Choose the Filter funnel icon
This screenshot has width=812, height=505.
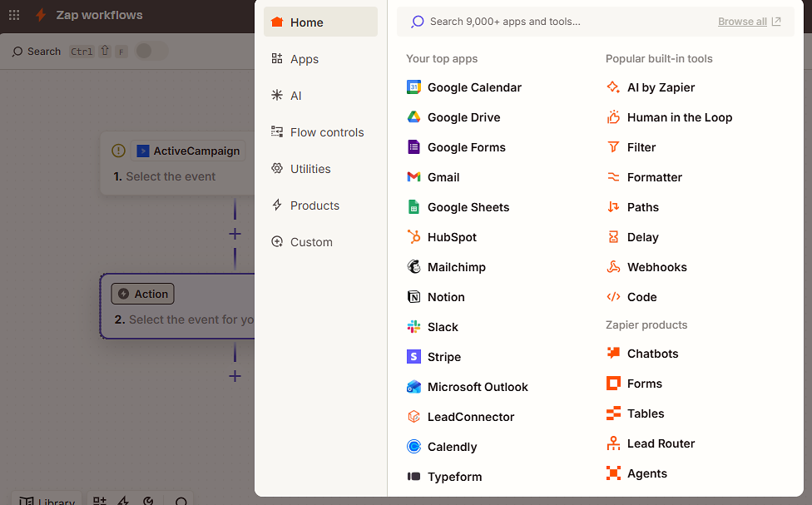point(613,147)
